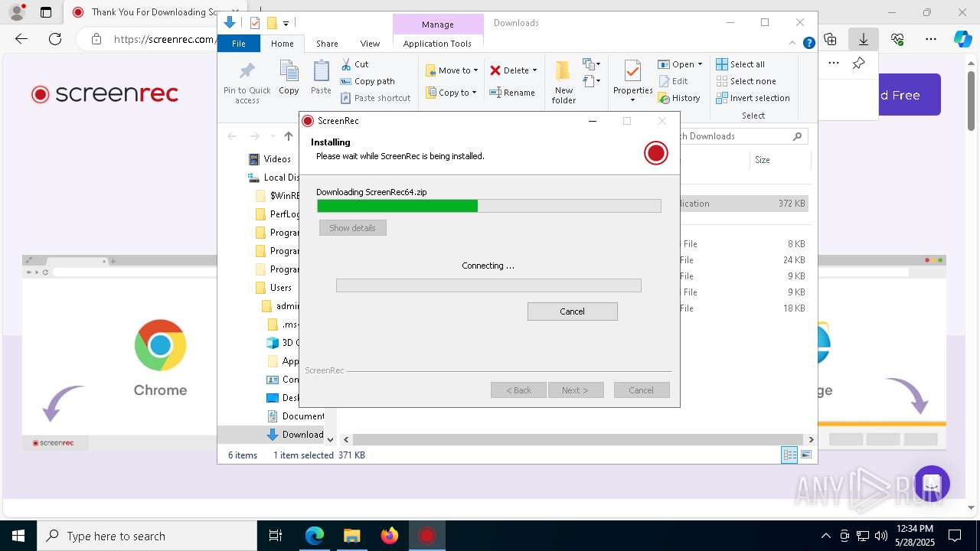Image resolution: width=980 pixels, height=551 pixels.
Task: Select Videos in navigation tree
Action: click(269, 159)
